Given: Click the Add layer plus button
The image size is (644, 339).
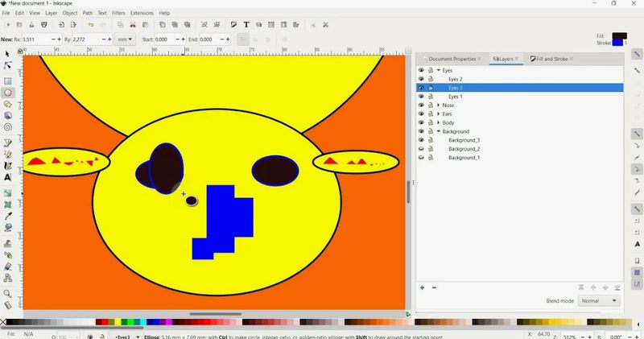Looking at the screenshot, I should pos(422,287).
